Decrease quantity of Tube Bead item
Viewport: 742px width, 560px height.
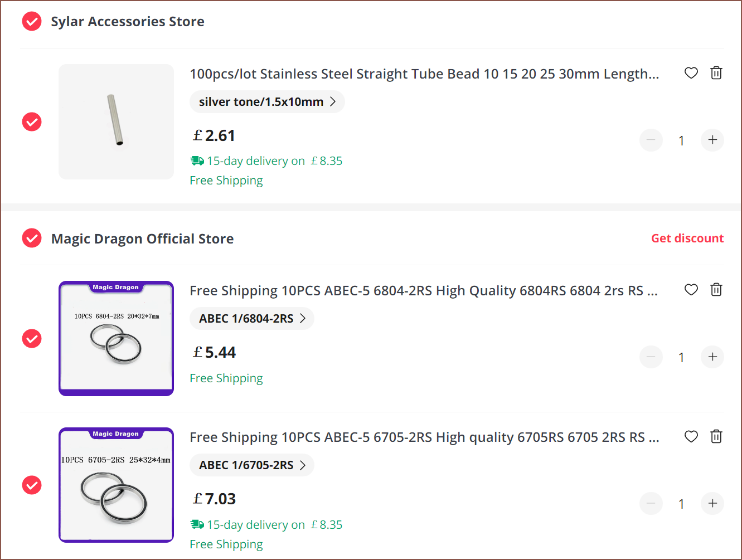[651, 140]
